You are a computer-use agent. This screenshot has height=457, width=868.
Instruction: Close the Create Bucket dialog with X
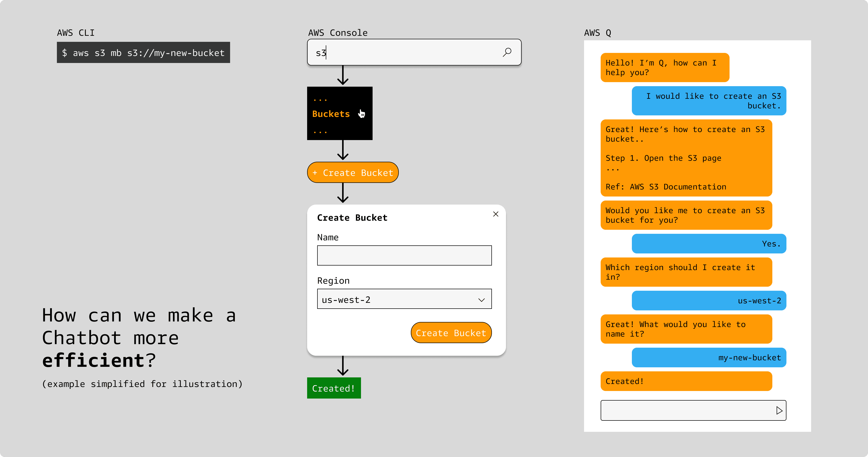point(496,214)
